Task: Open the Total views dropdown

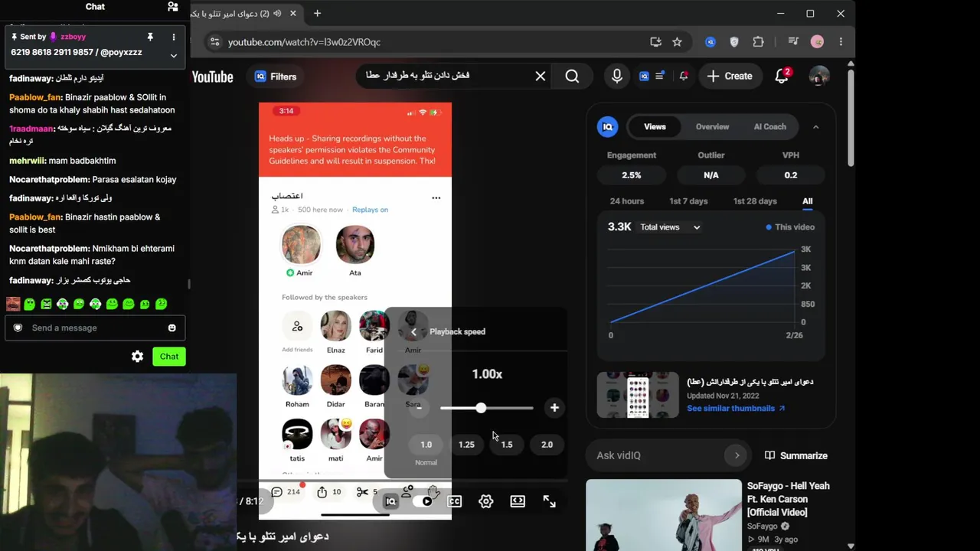Action: tap(671, 227)
